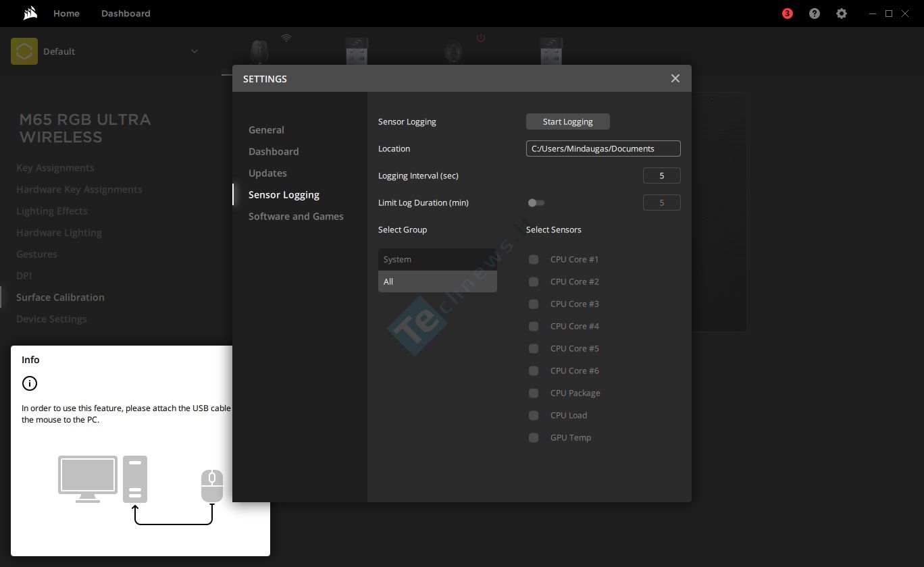Open the notifications badge showing 3
924x567 pixels.
787,13
